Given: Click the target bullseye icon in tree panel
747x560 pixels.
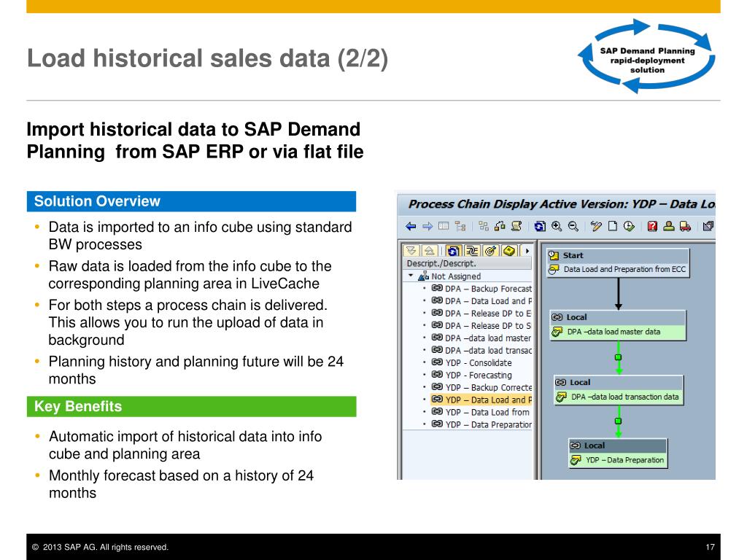Looking at the screenshot, I should tap(490, 251).
